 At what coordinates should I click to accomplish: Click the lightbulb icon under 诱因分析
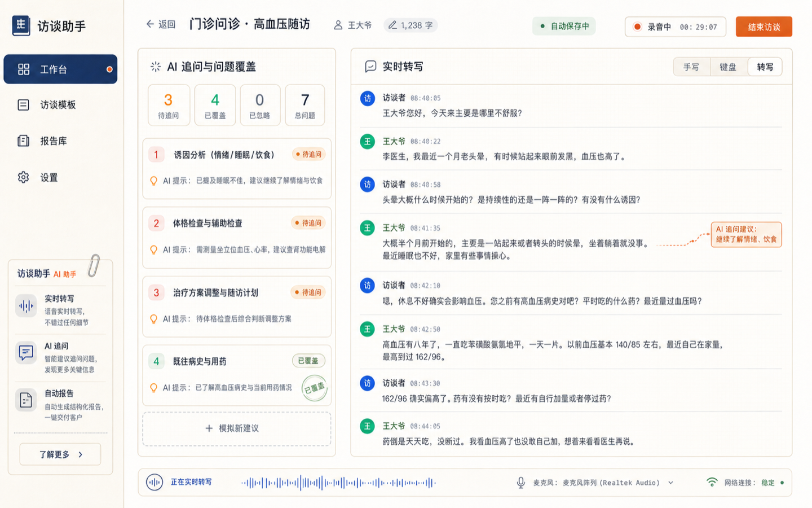pyautogui.click(x=153, y=181)
